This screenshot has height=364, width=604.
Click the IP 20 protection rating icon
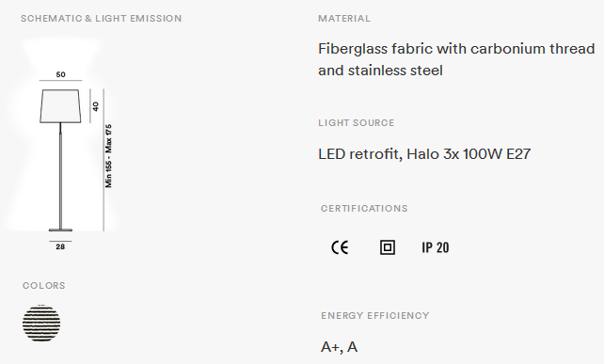click(436, 247)
